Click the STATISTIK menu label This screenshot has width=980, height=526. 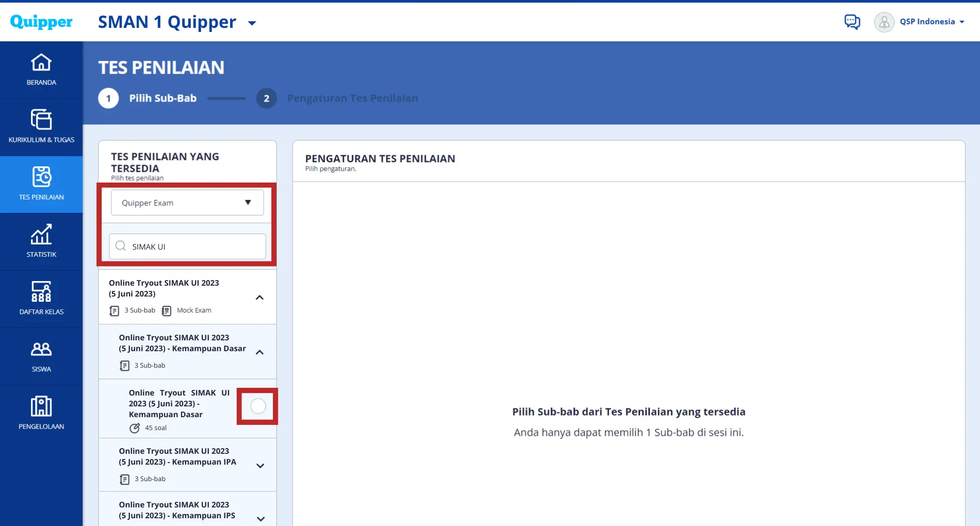[41, 255]
